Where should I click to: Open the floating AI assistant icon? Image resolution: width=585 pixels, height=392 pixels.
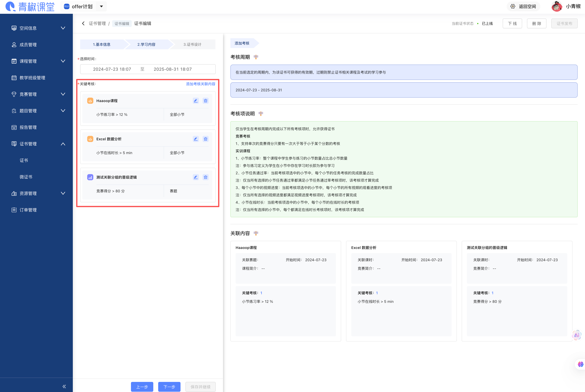(x=576, y=335)
